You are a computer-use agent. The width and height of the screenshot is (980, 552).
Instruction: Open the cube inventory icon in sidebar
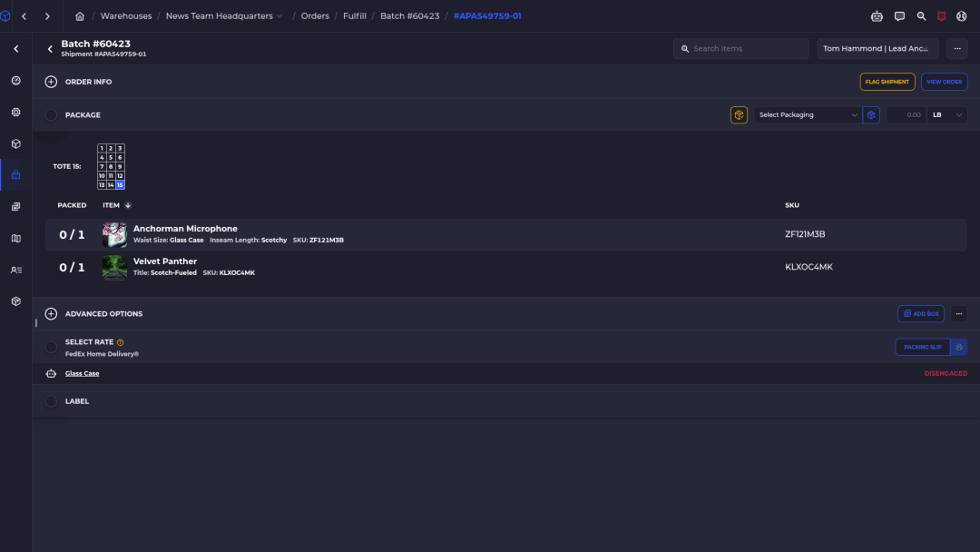tap(16, 143)
